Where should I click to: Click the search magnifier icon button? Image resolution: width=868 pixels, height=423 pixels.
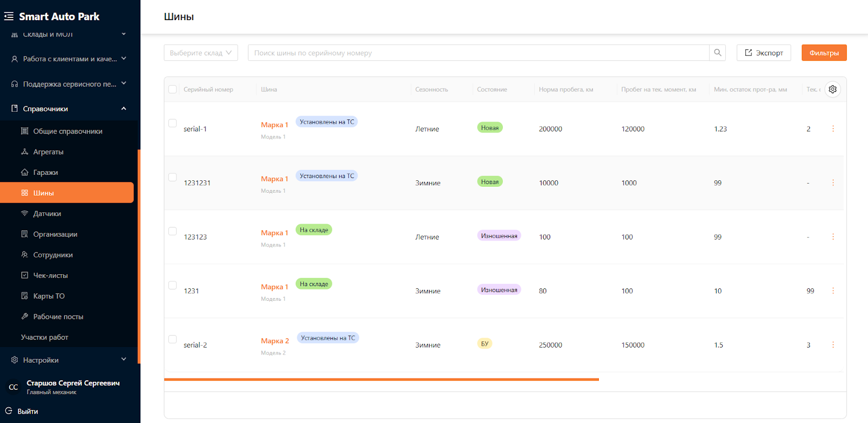(x=717, y=53)
